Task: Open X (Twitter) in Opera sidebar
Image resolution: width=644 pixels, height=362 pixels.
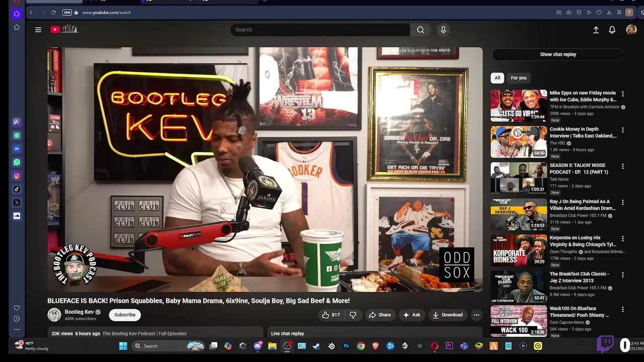Action: tap(17, 203)
